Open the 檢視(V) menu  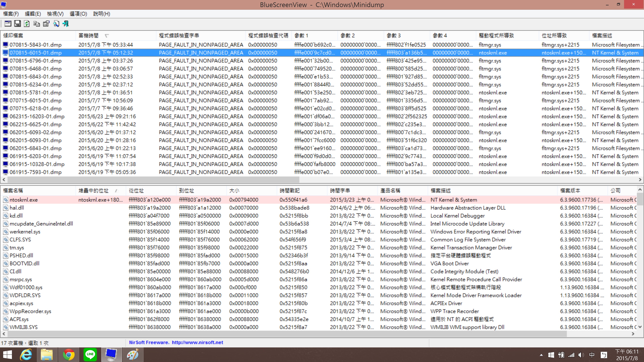click(x=55, y=14)
